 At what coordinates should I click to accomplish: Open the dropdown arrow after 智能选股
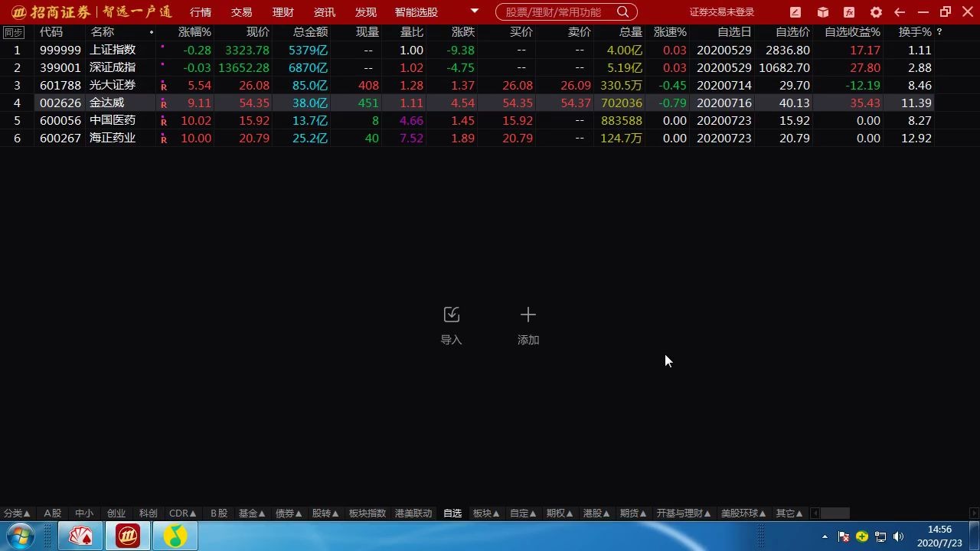click(475, 11)
